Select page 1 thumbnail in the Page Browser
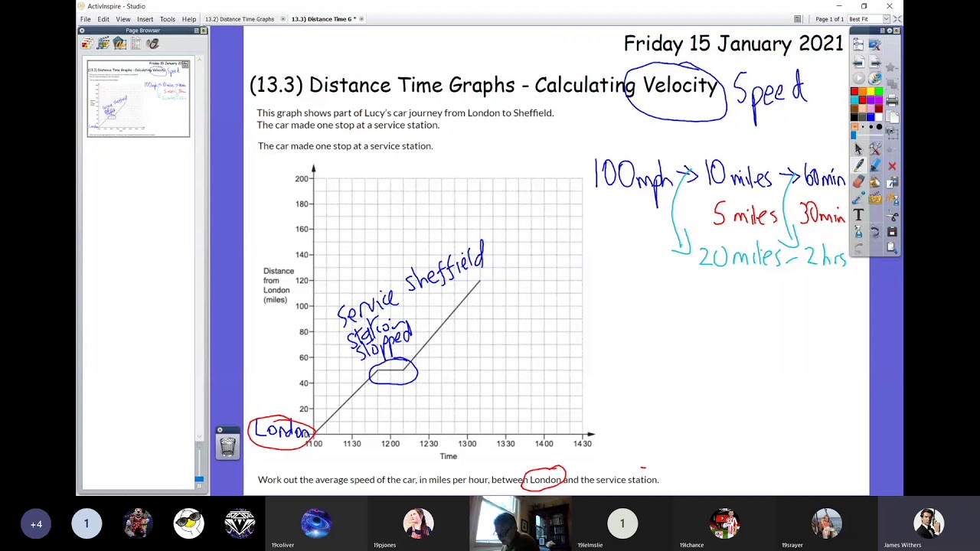 click(x=139, y=99)
